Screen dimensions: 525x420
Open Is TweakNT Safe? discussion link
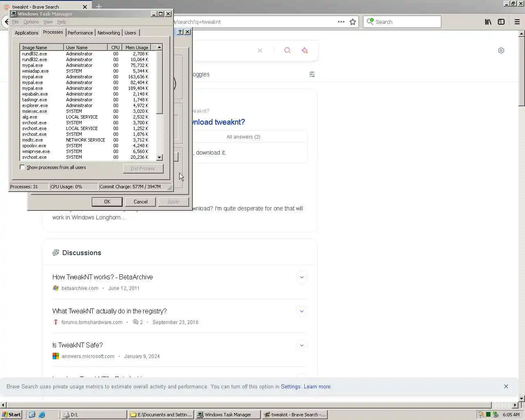point(78,345)
